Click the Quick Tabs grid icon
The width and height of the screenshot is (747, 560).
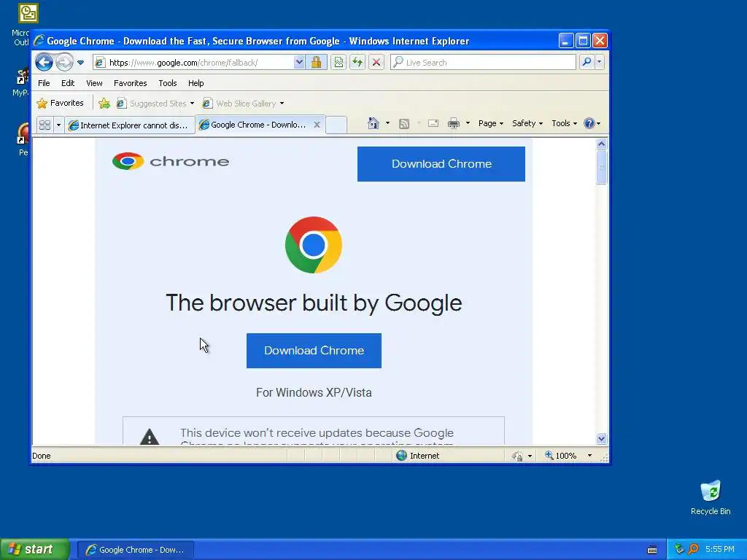pyautogui.click(x=44, y=125)
